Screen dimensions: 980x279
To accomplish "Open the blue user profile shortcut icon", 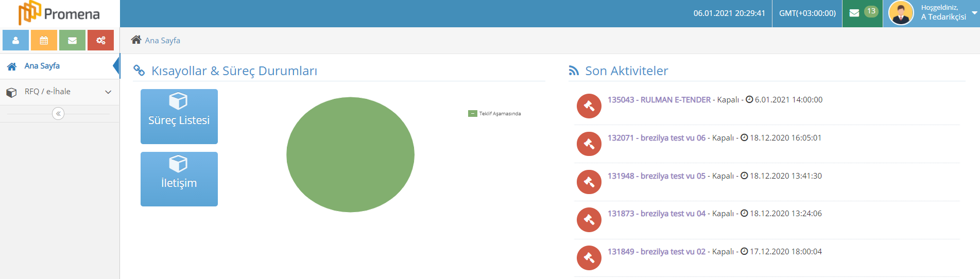I will (15, 40).
